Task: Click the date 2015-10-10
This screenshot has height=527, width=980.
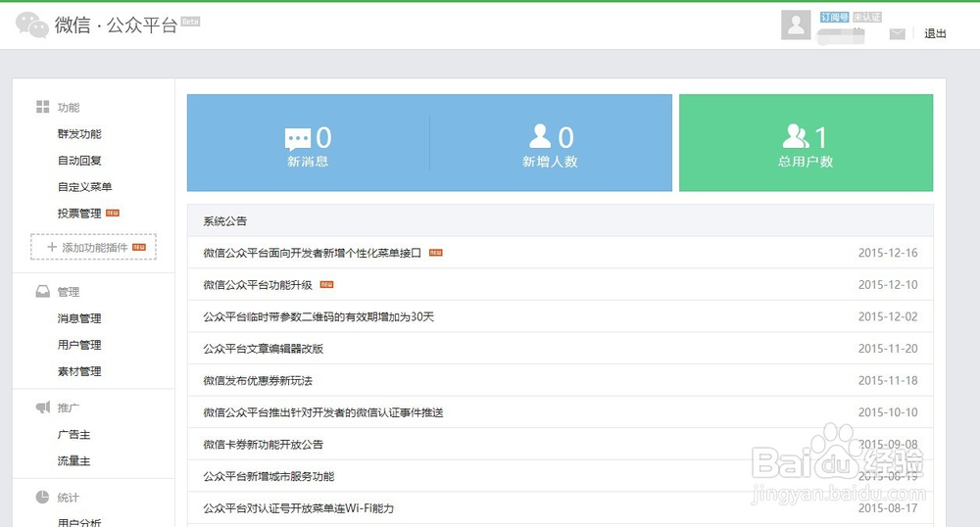Action: click(888, 412)
